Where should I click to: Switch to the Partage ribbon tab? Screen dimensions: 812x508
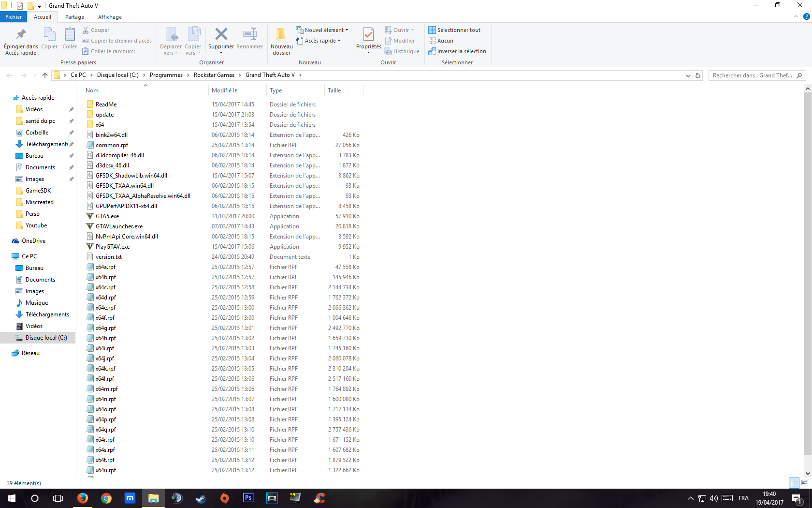[x=74, y=17]
